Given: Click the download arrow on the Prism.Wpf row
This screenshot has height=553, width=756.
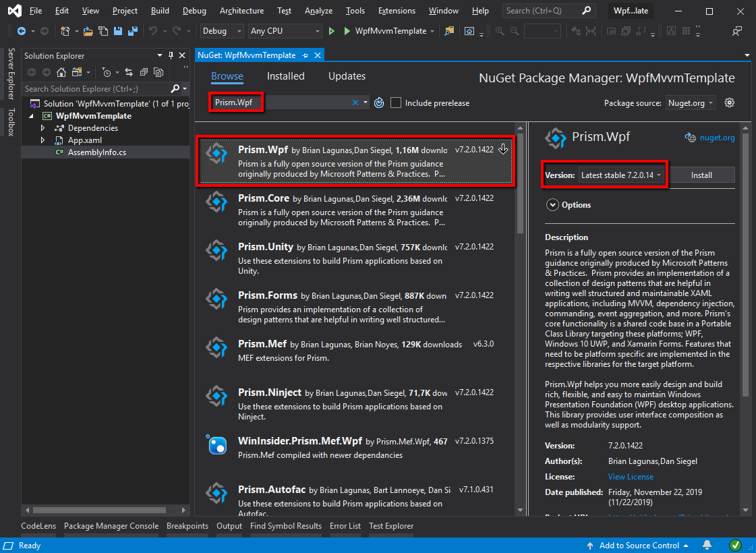Looking at the screenshot, I should click(x=503, y=149).
